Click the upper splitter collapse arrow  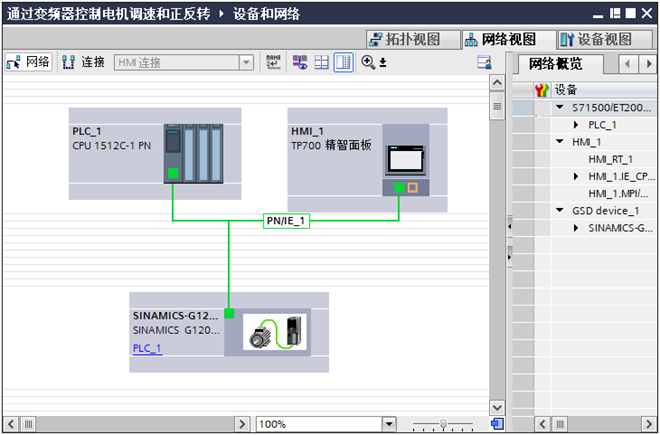(509, 227)
